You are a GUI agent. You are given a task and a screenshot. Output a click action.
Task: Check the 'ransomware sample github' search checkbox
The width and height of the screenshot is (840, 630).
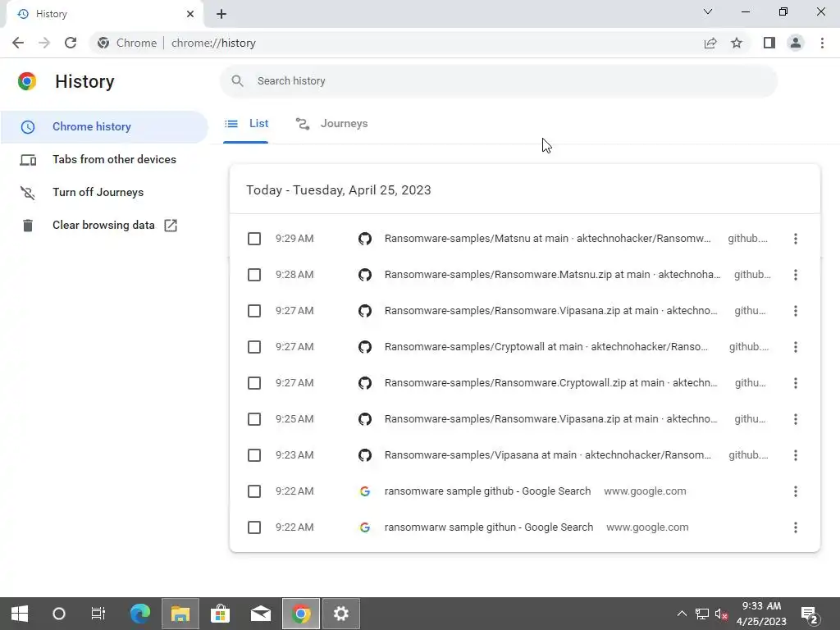[x=254, y=491]
